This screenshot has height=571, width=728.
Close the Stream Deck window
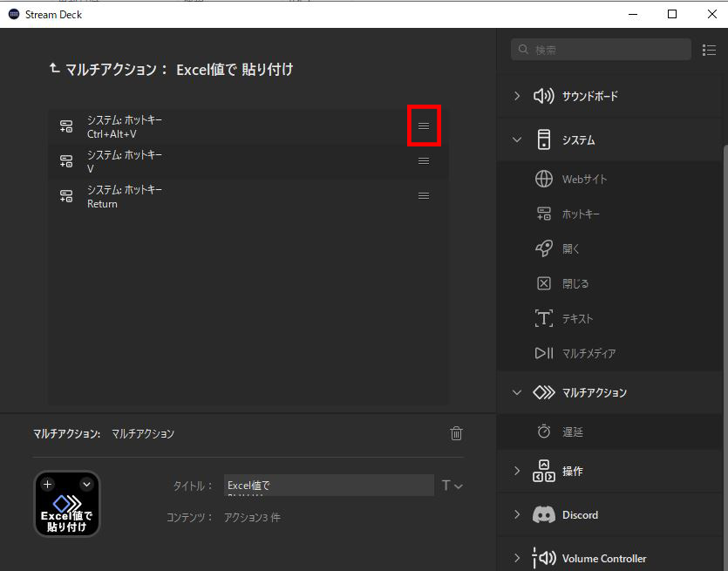(711, 15)
